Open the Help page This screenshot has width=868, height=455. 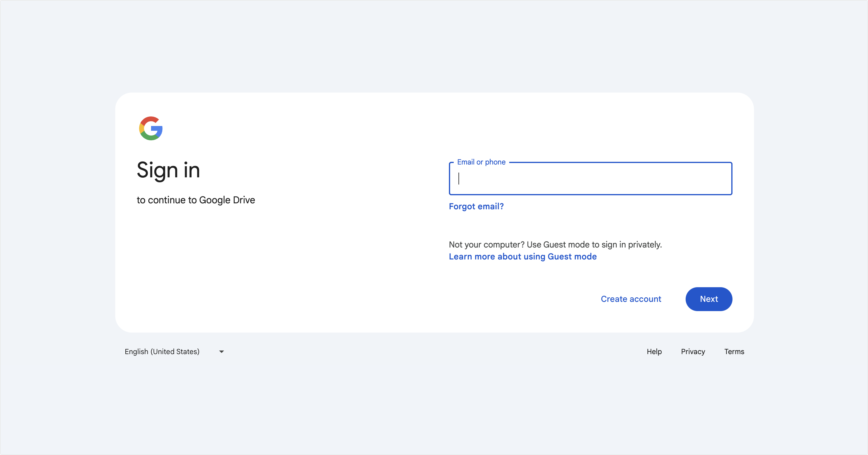654,351
